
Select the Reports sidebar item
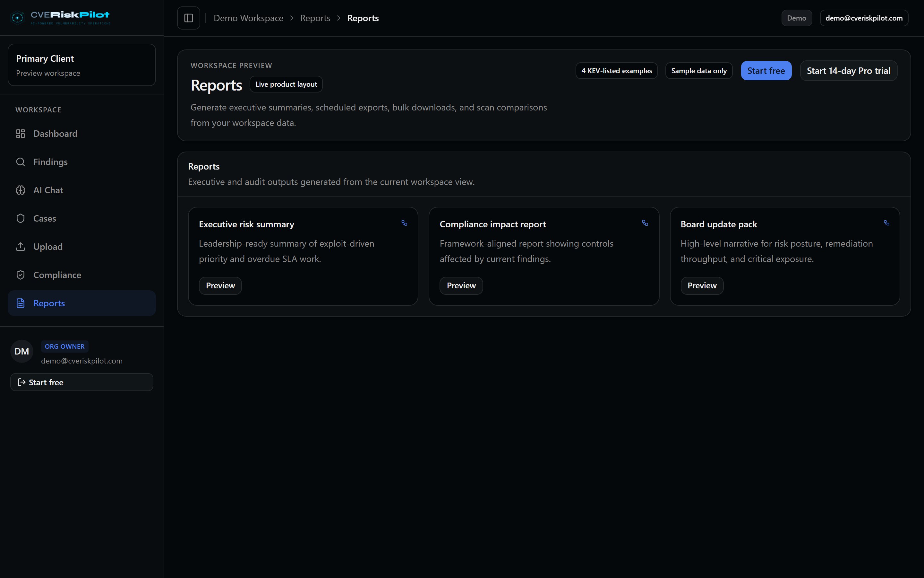tap(82, 303)
